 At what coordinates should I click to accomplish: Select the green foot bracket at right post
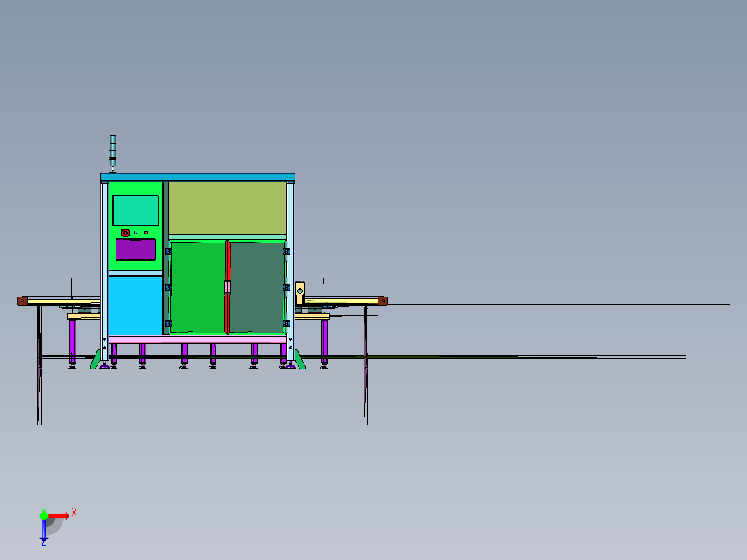(299, 359)
